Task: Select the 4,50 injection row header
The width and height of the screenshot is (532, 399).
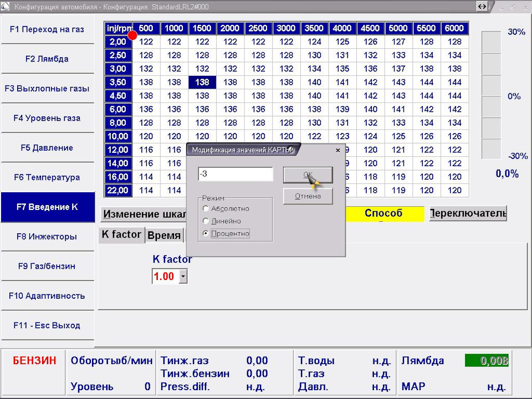Action: 118,96
